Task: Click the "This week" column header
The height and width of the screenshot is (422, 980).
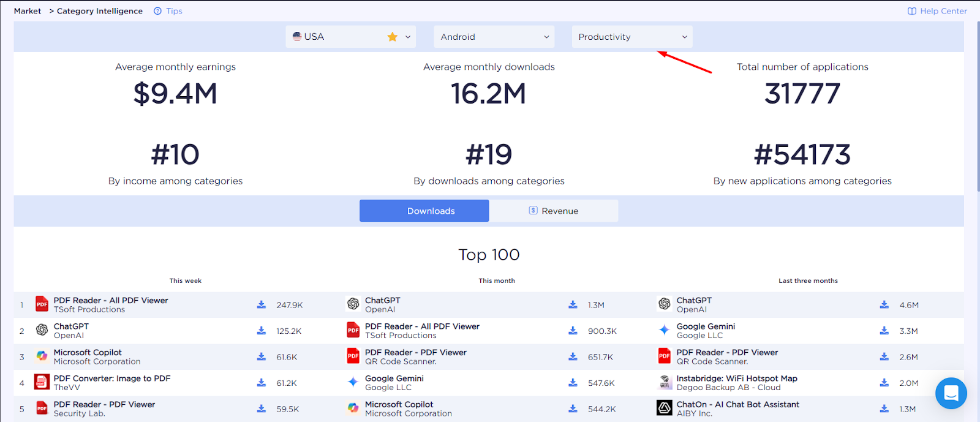Action: (x=186, y=281)
